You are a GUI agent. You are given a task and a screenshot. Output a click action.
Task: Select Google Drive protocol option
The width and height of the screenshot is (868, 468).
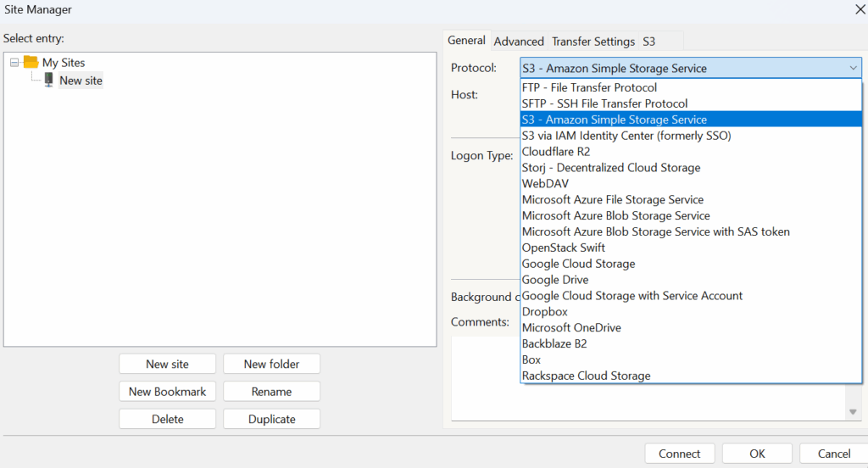(555, 280)
